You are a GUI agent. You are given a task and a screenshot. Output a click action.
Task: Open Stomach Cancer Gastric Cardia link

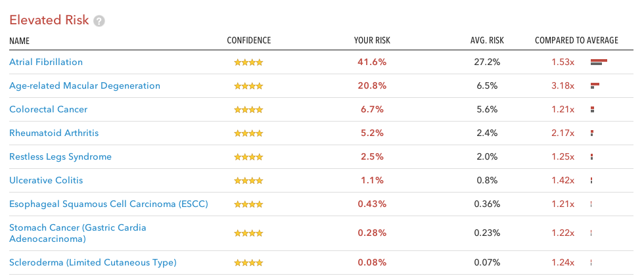point(78,227)
